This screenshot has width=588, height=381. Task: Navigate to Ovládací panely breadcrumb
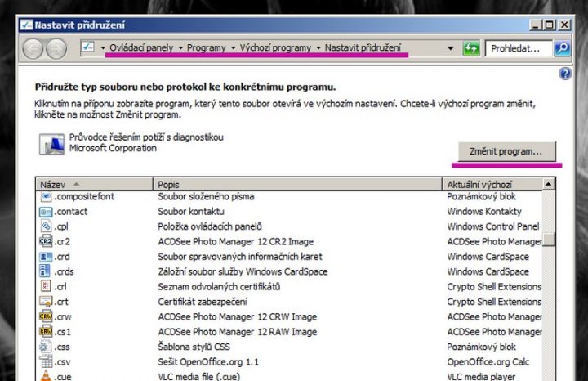[141, 47]
